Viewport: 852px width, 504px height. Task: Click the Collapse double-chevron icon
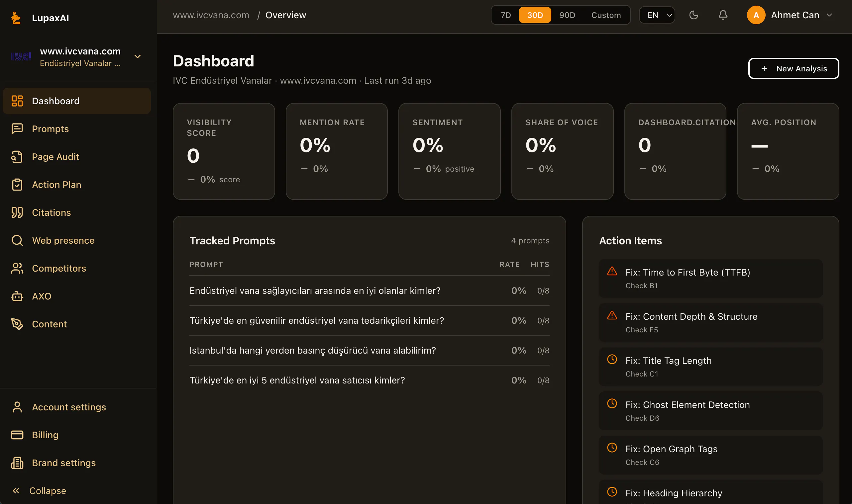[16, 490]
